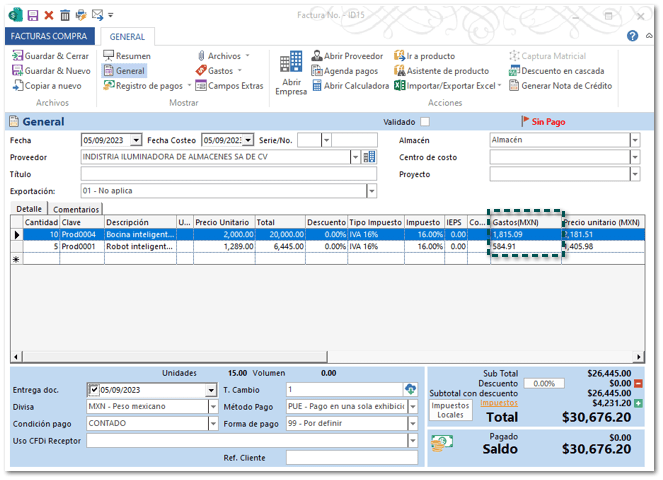Click Guardar & Nuevo
This screenshot has height=480, width=663.
coord(51,71)
